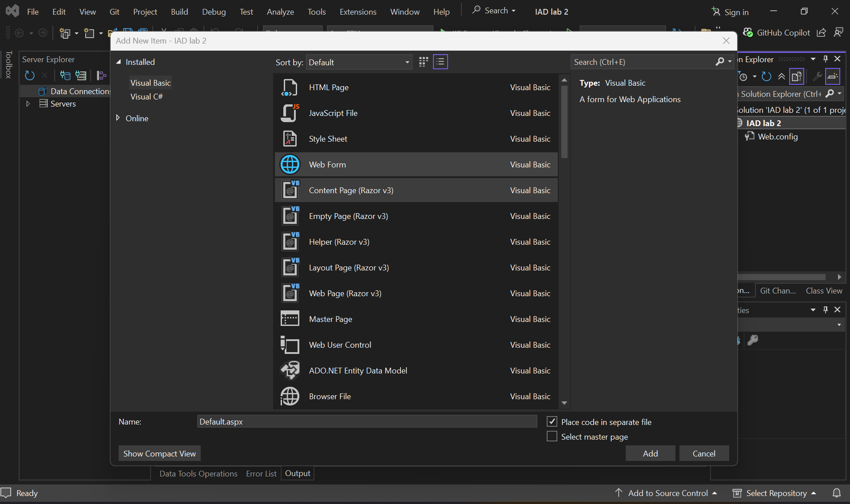Screen dimensions: 850x504
Task: Click New Project icon in main toolbar
Action: (x=65, y=33)
